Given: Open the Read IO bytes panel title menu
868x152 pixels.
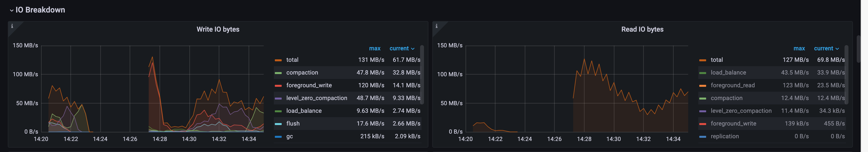Looking at the screenshot, I should [642, 29].
